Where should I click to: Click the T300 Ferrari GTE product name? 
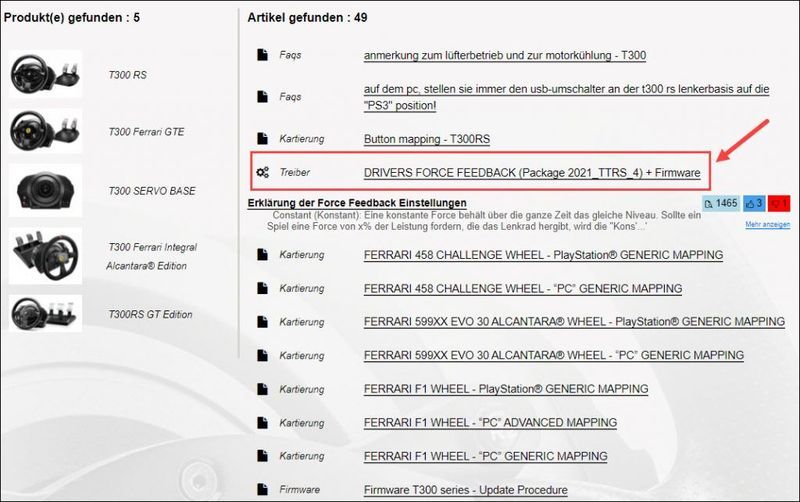[x=146, y=132]
